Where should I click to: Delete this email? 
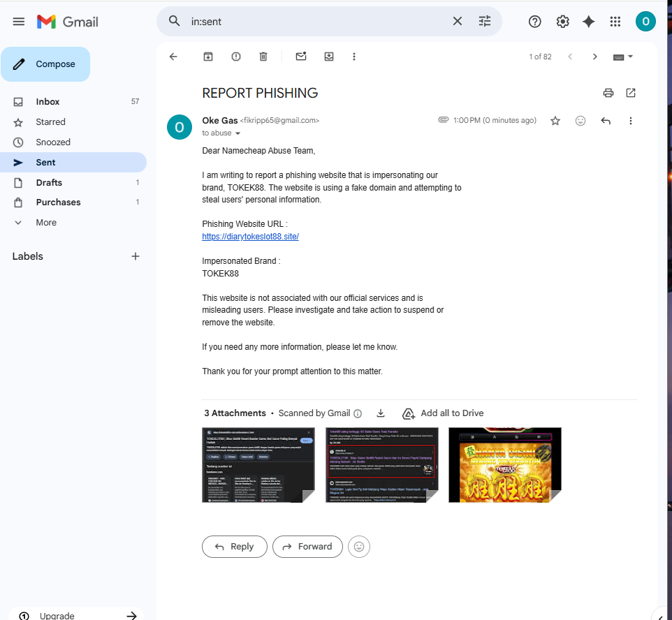263,57
